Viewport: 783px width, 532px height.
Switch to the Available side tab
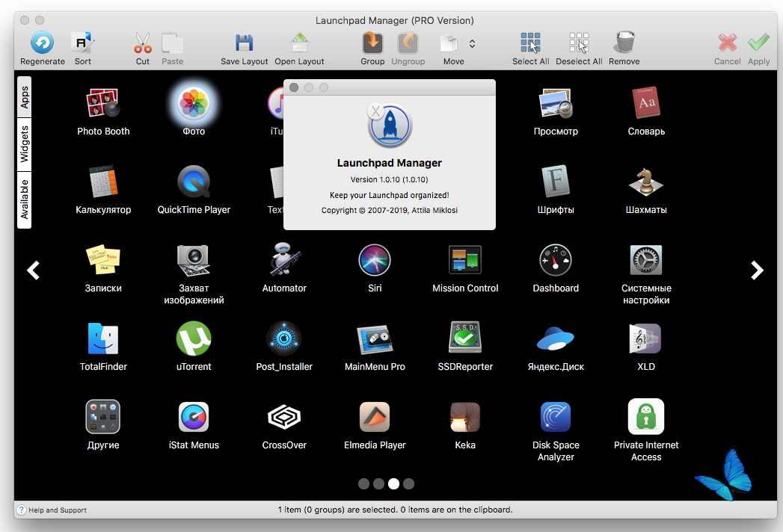coord(25,200)
